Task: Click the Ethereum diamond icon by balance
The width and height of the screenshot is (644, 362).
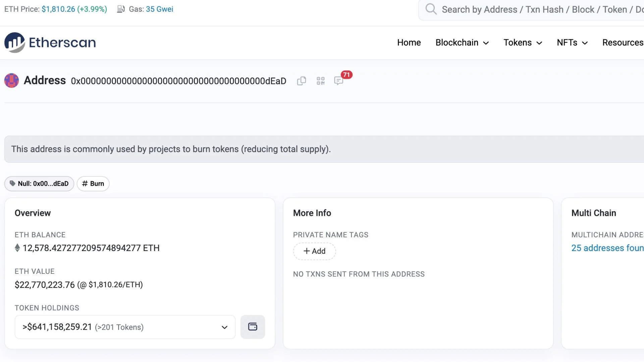Action: 17,248
